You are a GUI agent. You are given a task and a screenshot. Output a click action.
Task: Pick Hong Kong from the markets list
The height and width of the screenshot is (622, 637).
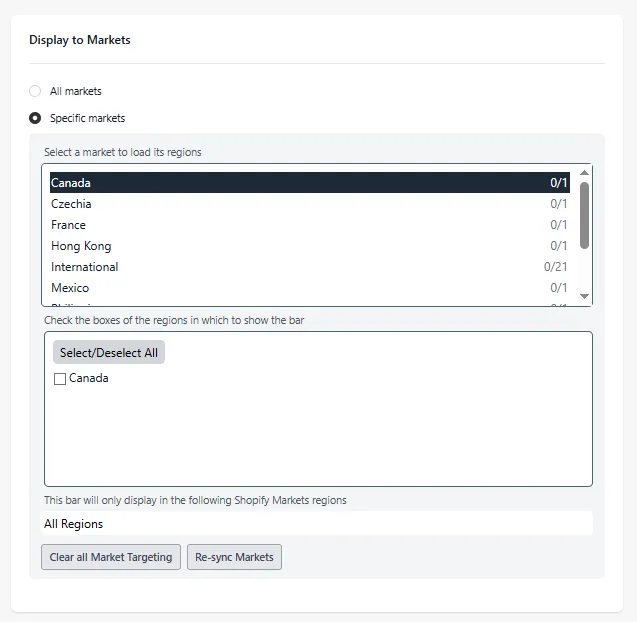310,246
